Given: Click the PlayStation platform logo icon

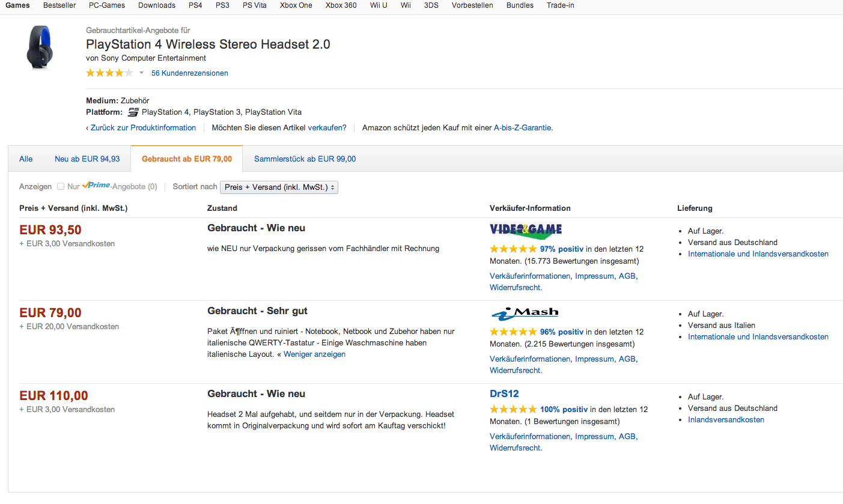Looking at the screenshot, I should [x=133, y=112].
